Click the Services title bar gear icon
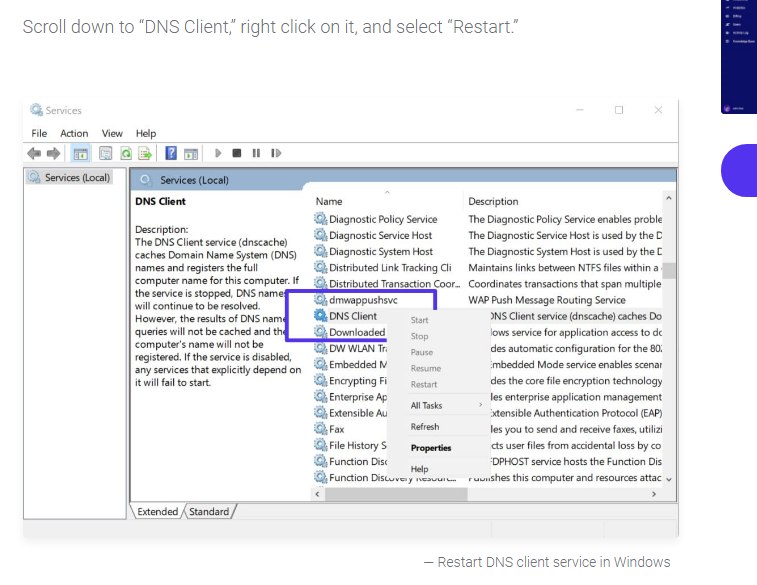757x585 pixels. click(36, 110)
